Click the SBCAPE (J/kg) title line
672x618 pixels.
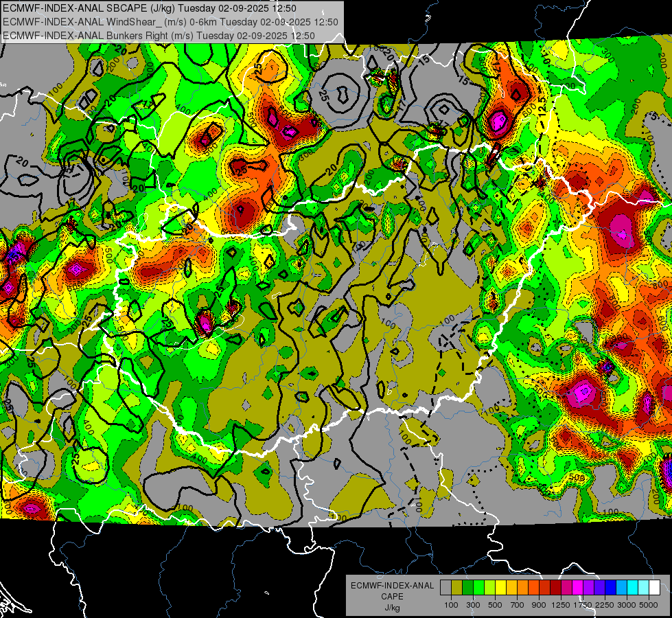[x=149, y=8]
